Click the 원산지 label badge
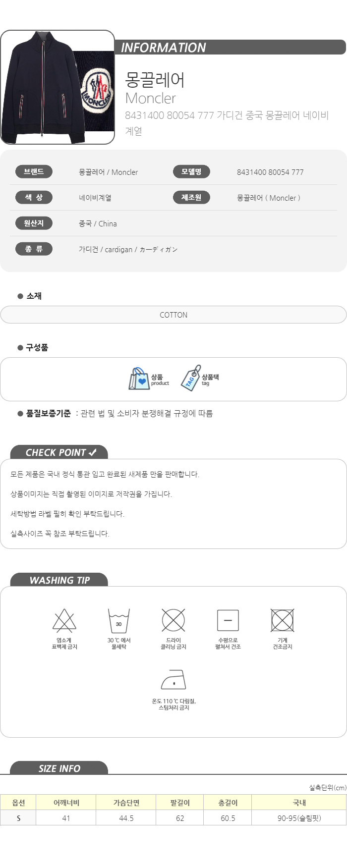347x868 pixels. coord(34,223)
